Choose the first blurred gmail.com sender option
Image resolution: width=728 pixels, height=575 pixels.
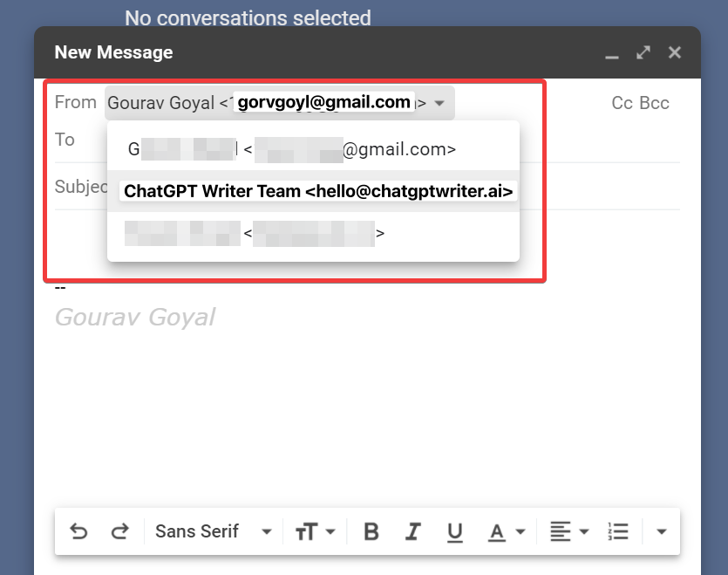point(313,148)
